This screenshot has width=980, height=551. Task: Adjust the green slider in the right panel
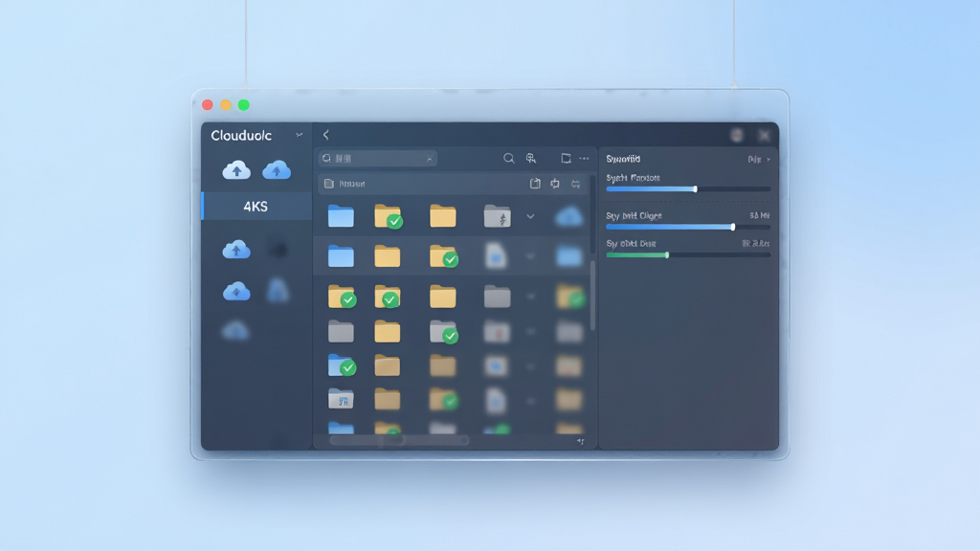coord(688,254)
